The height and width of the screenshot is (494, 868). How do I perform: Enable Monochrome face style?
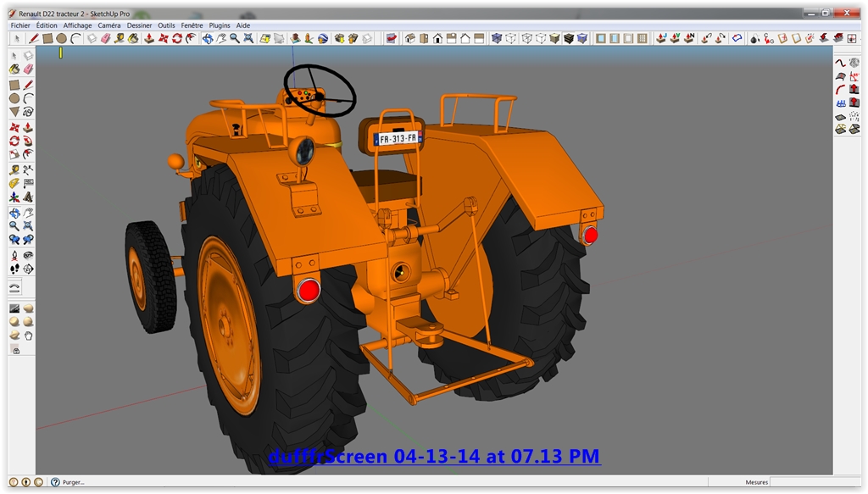pyautogui.click(x=582, y=38)
